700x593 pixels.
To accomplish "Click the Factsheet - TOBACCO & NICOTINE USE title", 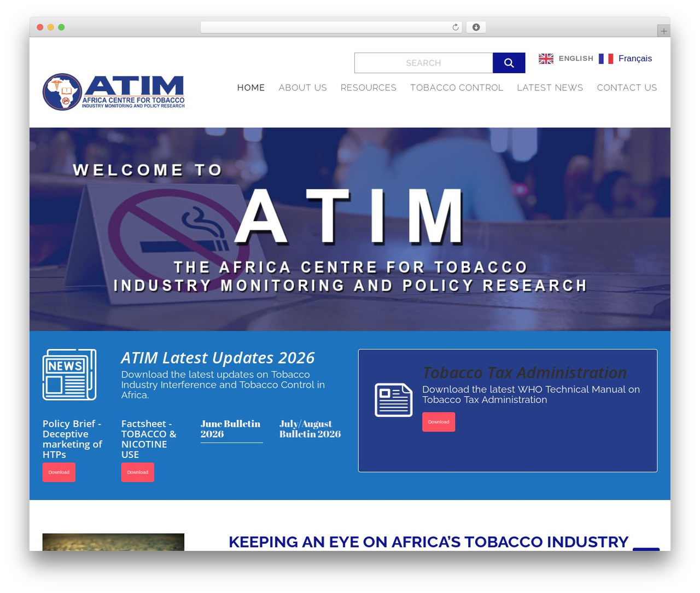I will point(149,439).
